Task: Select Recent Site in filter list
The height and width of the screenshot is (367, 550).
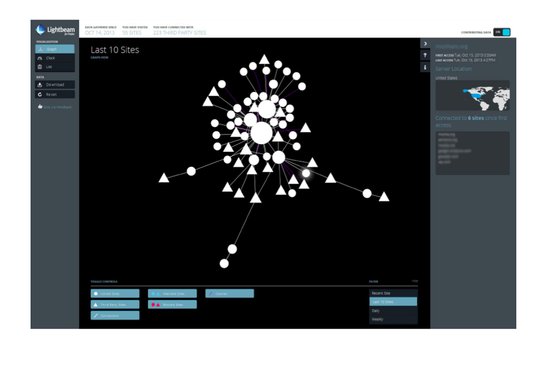Action: [393, 293]
